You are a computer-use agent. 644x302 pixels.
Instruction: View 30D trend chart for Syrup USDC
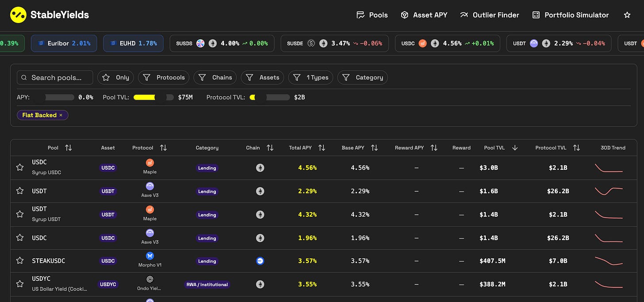click(x=609, y=168)
